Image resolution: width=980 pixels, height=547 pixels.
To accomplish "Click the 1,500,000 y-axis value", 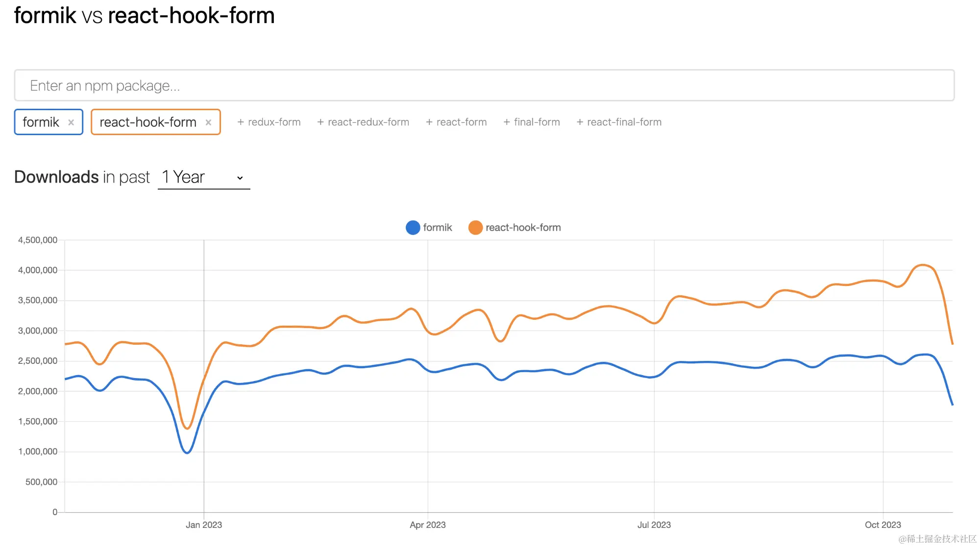I will 38,421.
